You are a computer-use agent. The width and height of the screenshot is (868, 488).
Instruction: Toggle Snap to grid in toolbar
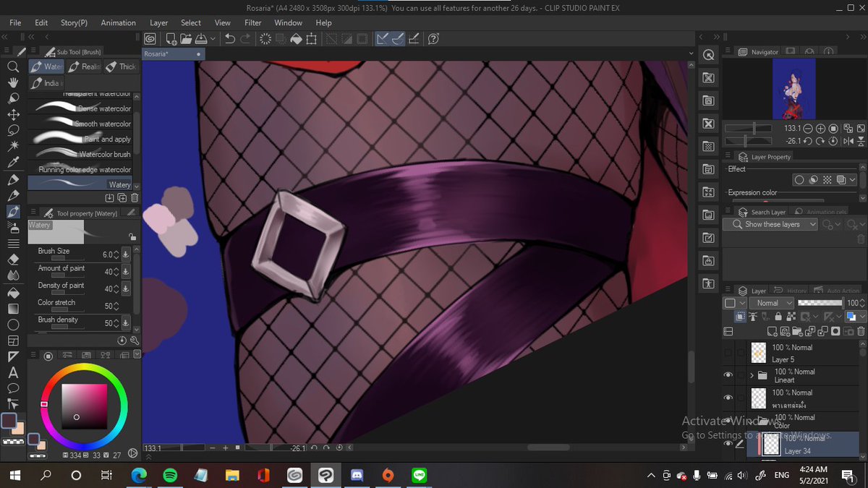click(412, 39)
